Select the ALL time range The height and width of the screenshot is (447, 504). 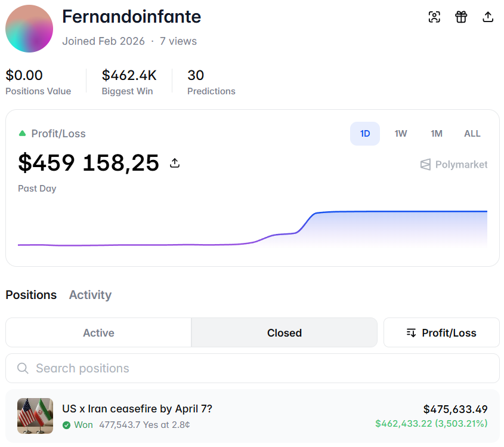coord(472,134)
